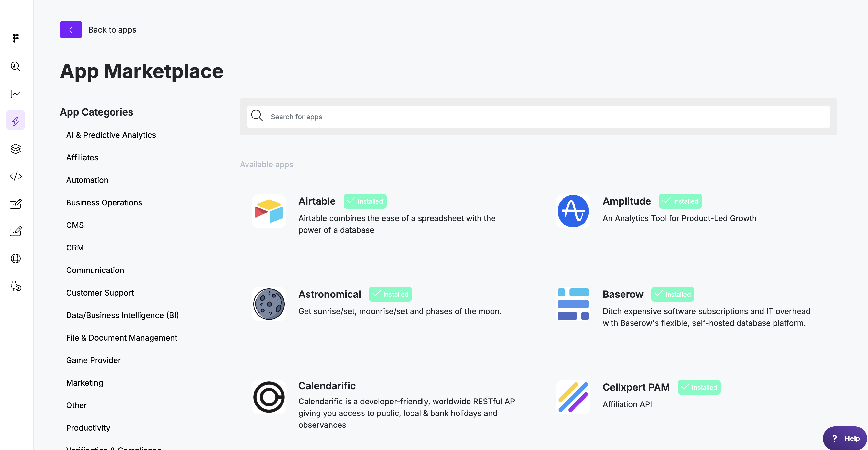Select the Productivity category
This screenshot has width=868, height=450.
pyautogui.click(x=88, y=428)
